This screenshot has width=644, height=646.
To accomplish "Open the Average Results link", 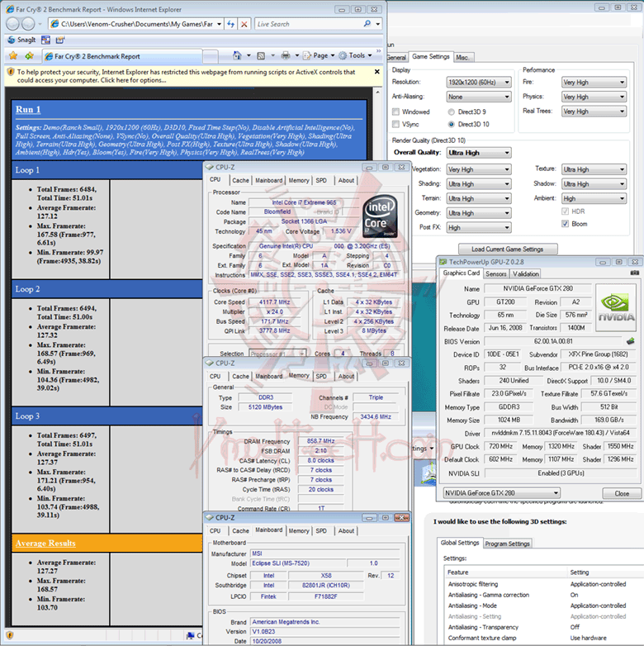I will point(45,543).
